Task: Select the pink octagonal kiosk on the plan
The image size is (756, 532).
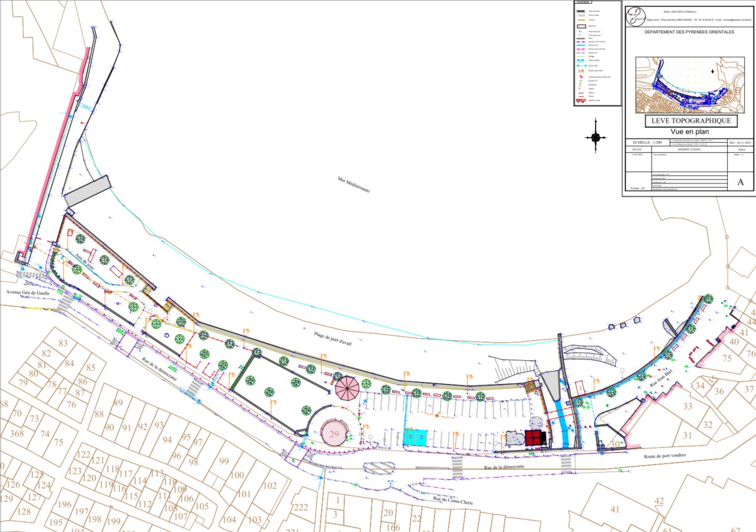Action: (x=347, y=387)
